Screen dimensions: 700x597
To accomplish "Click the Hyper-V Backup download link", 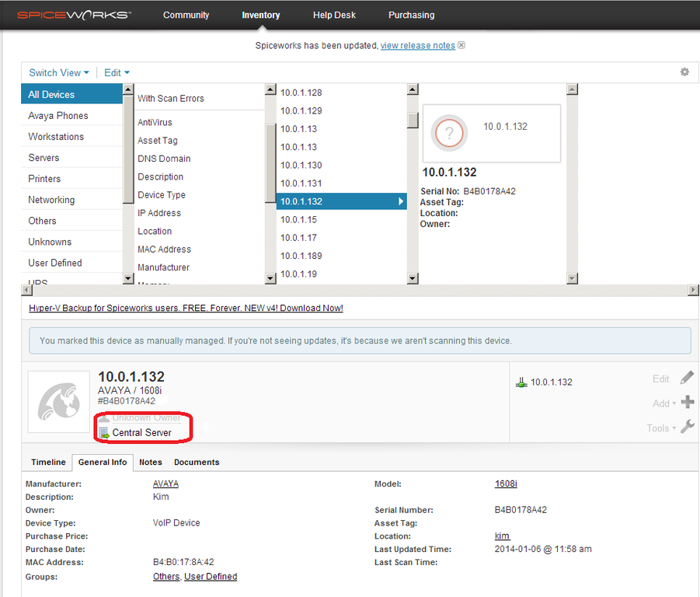I will point(186,308).
